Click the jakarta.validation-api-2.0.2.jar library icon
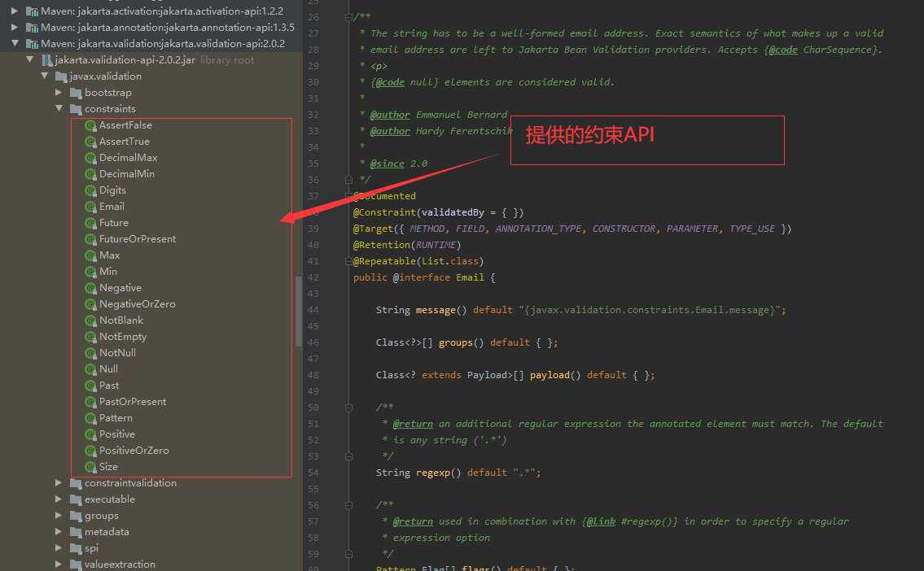 tap(46, 59)
